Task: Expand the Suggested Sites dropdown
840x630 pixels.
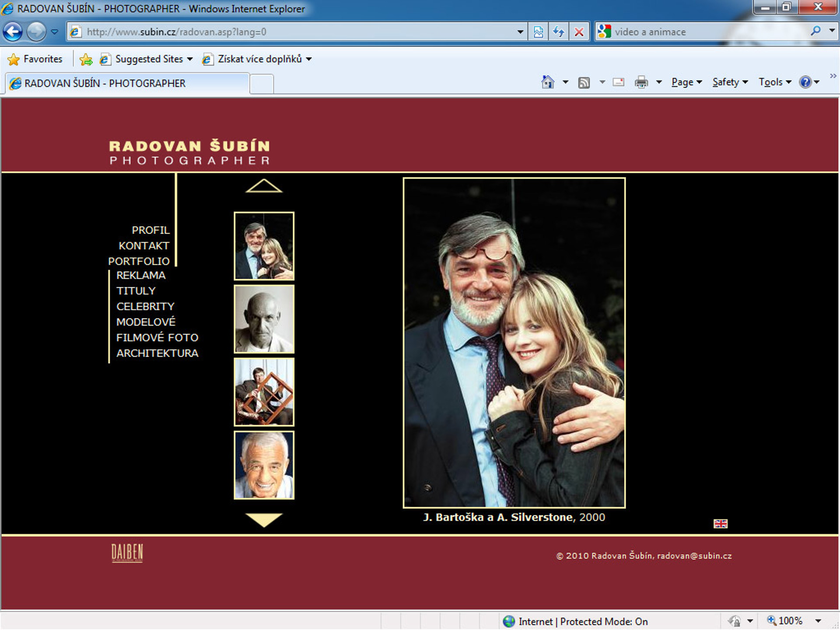Action: (x=189, y=59)
